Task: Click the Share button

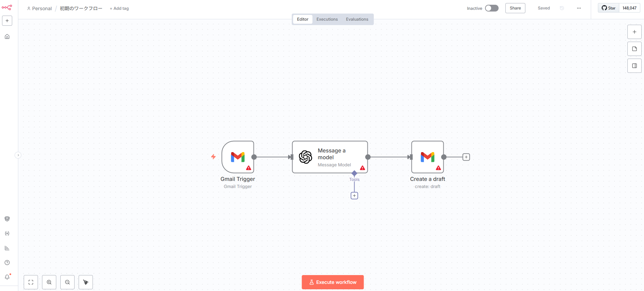Action: (515, 8)
